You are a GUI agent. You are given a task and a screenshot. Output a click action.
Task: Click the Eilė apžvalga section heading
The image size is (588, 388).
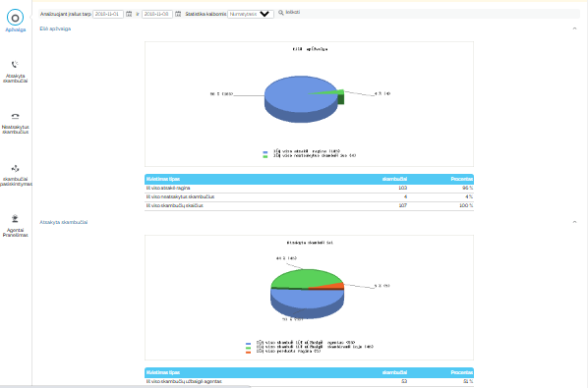tap(55, 28)
